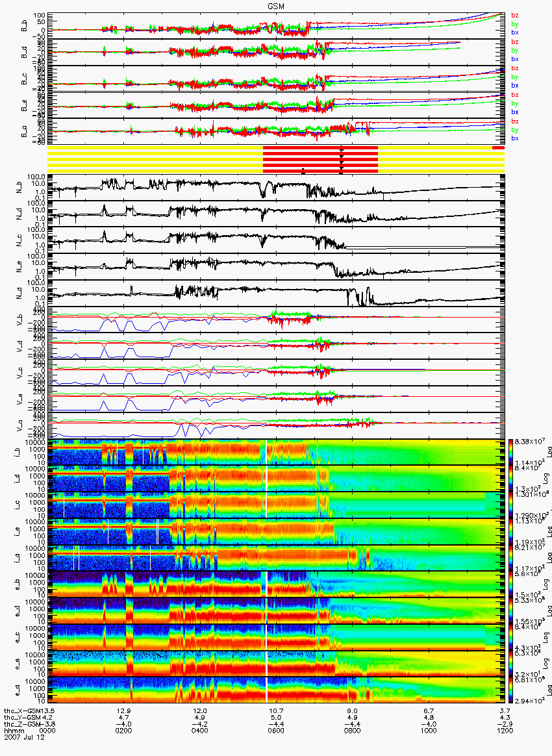This screenshot has height=756, width=552.
Task: Click the i_e ion energy spectrogram panel
Action: (276, 531)
